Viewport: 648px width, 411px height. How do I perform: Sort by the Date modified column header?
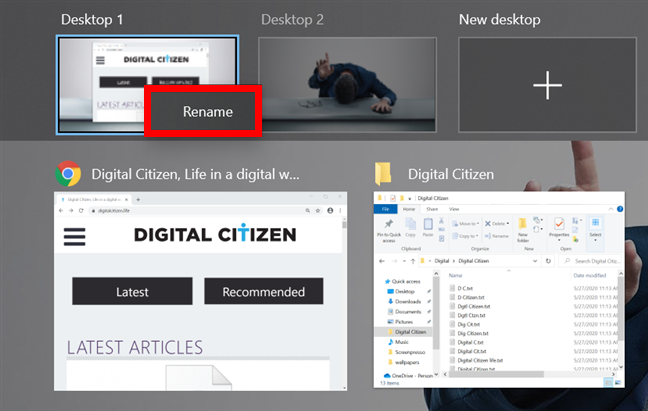pos(590,276)
